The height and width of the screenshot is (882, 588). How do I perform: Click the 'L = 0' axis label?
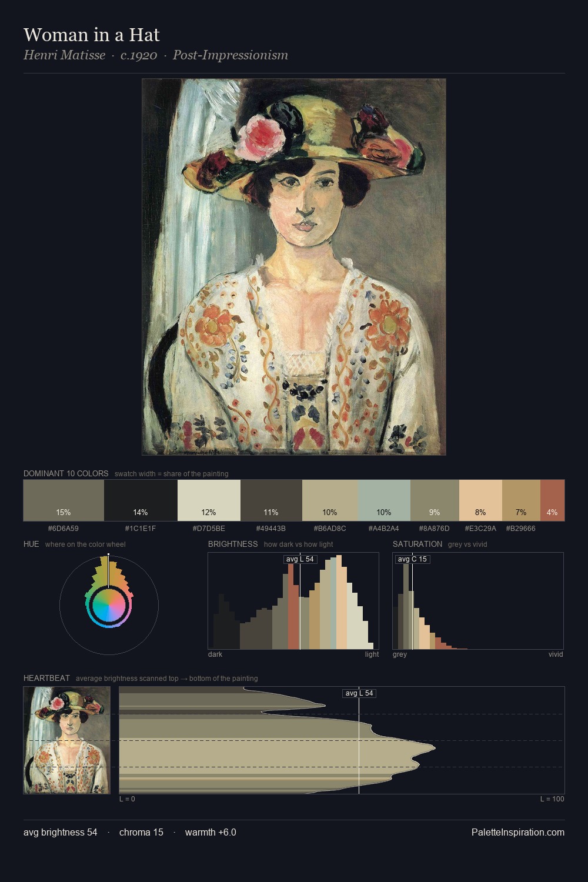coord(127,799)
